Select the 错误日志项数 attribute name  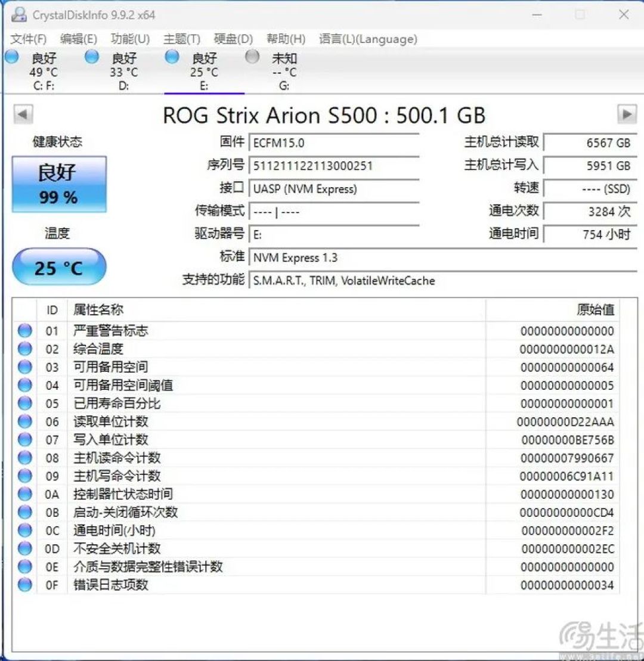click(x=110, y=584)
